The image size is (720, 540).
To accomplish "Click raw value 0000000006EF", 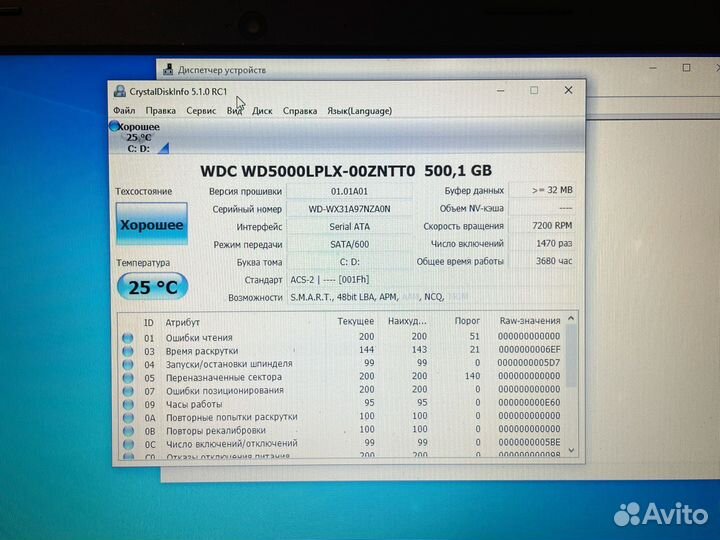I will click(529, 349).
